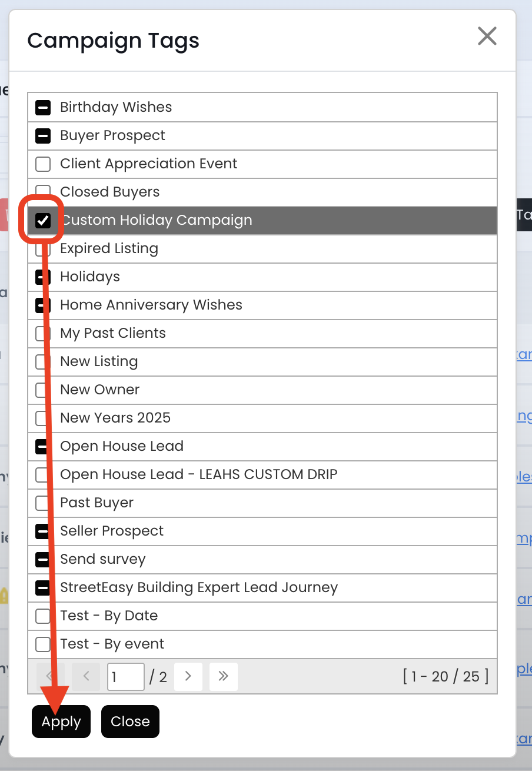This screenshot has width=532, height=771.
Task: Check the Past Buyer checkbox
Action: (x=43, y=503)
